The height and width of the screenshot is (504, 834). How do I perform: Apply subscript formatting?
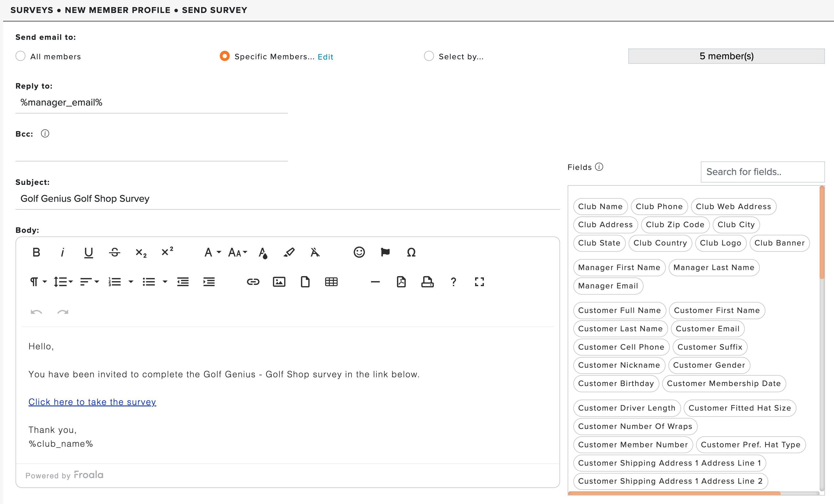pos(141,253)
